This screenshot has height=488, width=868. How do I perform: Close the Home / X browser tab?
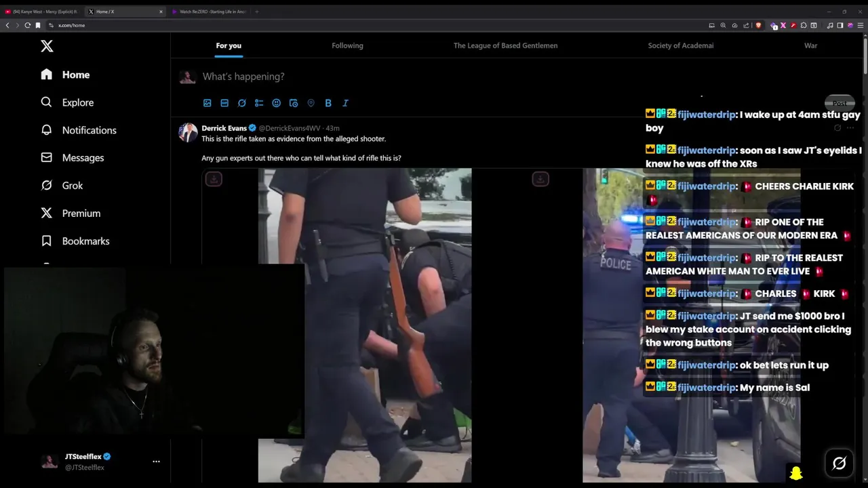point(161,12)
